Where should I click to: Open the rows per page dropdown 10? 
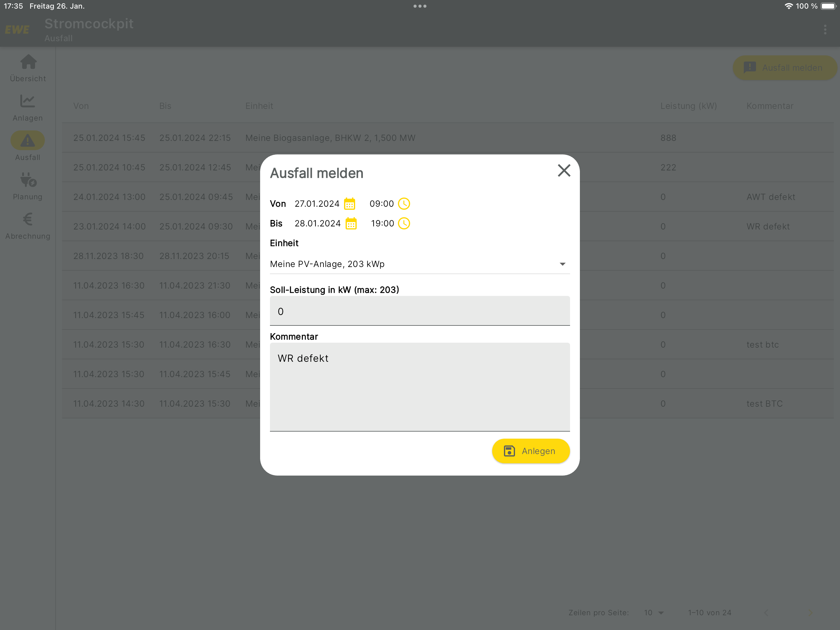[654, 612]
